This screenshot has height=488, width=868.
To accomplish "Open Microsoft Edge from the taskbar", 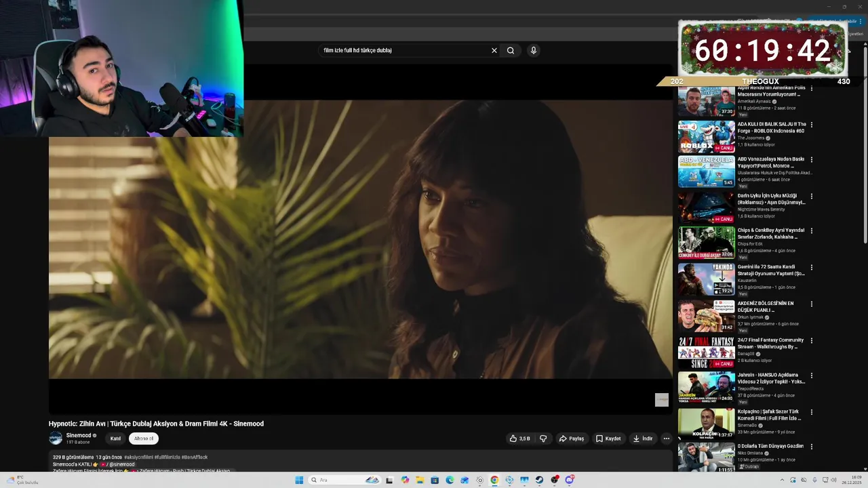I will click(450, 480).
